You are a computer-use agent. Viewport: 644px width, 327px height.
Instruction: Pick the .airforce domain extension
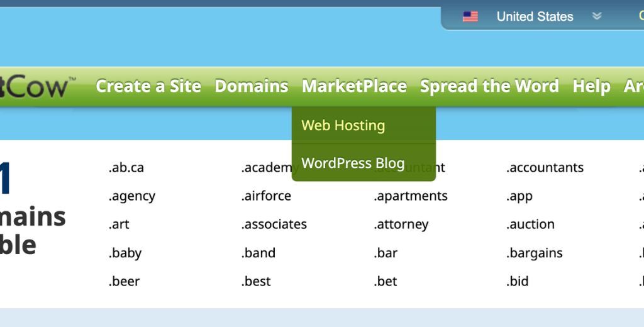(x=266, y=196)
